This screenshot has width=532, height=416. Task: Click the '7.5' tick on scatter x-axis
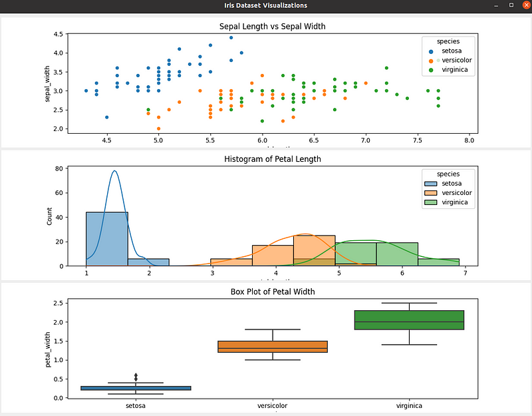pos(418,140)
